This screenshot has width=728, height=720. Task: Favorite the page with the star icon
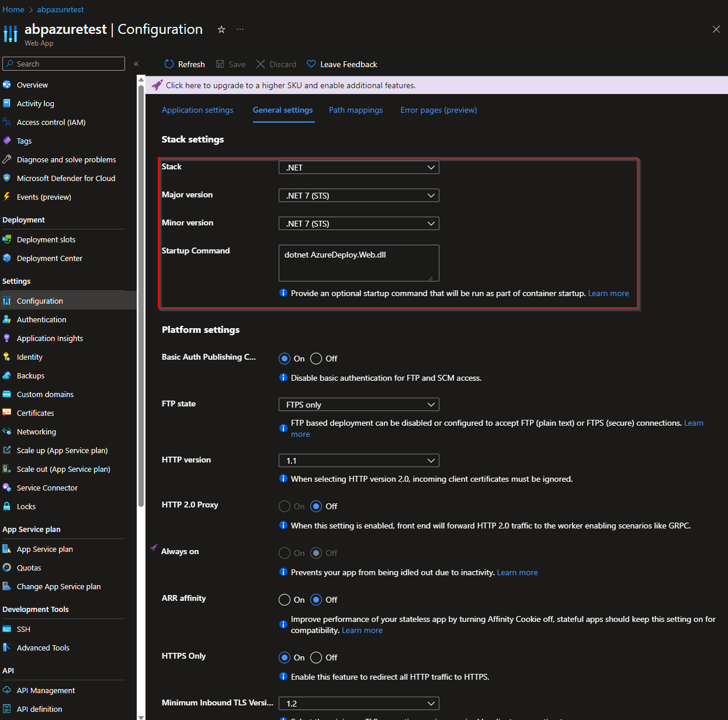pos(221,30)
